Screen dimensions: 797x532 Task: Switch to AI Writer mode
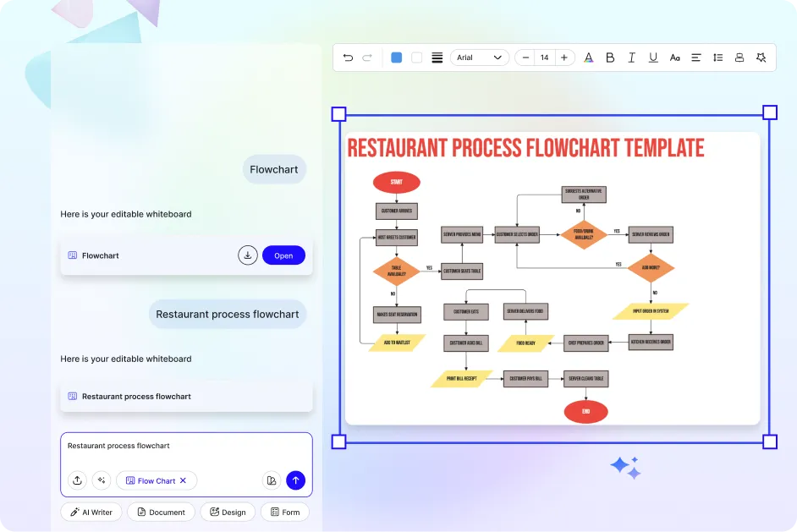tap(91, 512)
